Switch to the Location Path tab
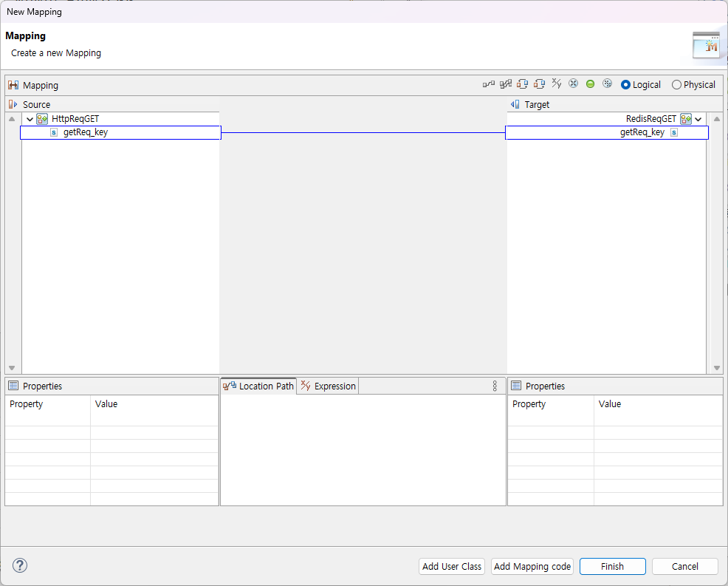728x586 pixels. pos(258,385)
